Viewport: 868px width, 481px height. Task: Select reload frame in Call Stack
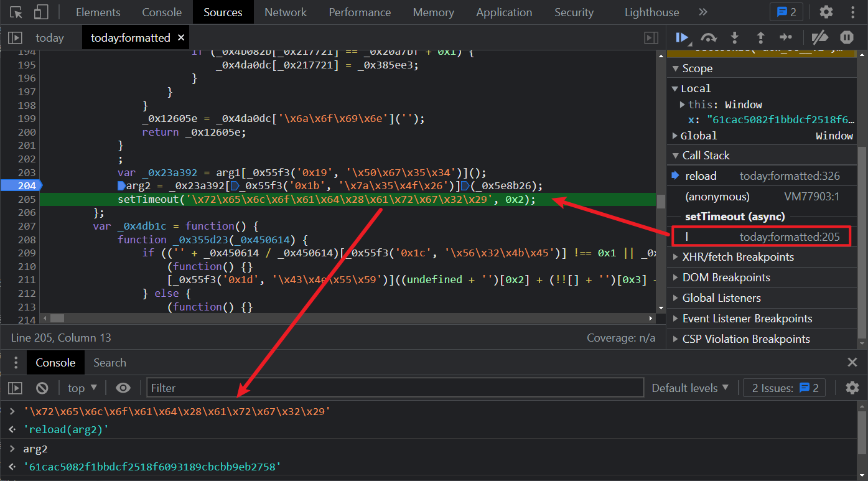pyautogui.click(x=701, y=176)
